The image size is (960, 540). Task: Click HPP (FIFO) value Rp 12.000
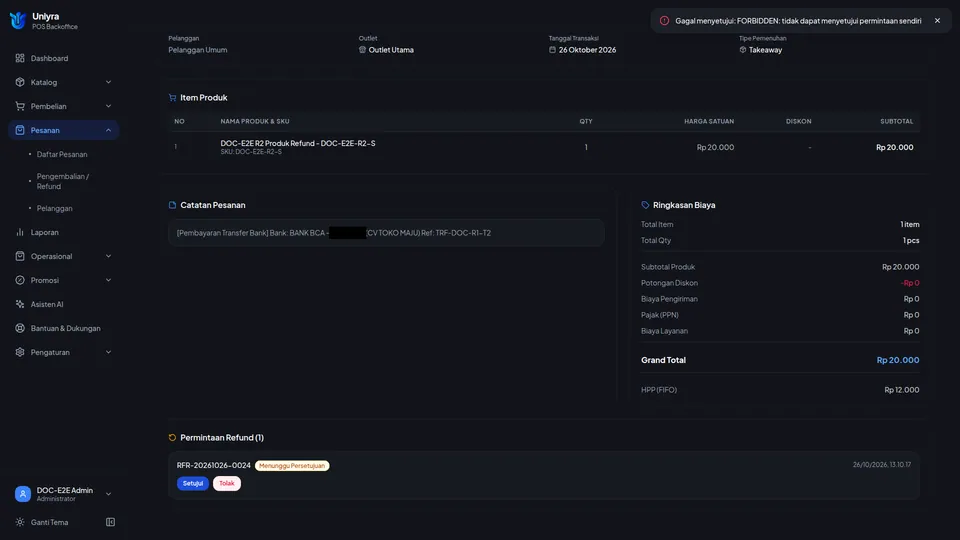901,389
